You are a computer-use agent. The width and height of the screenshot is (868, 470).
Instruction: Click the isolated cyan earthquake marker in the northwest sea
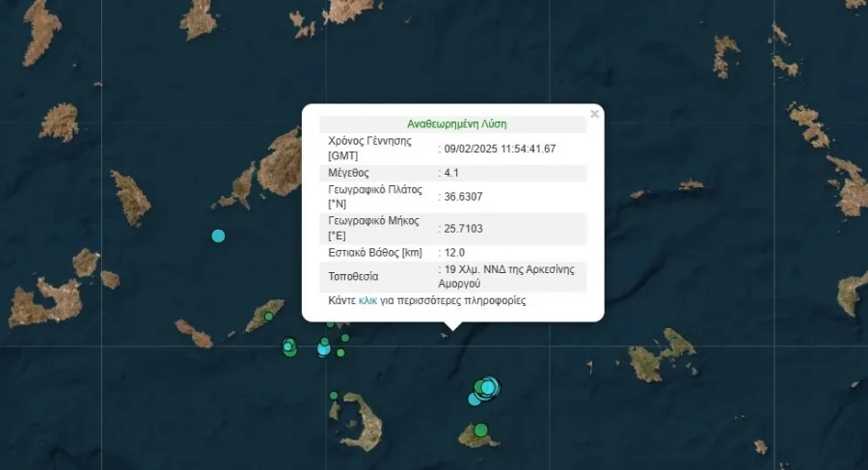coord(219,235)
